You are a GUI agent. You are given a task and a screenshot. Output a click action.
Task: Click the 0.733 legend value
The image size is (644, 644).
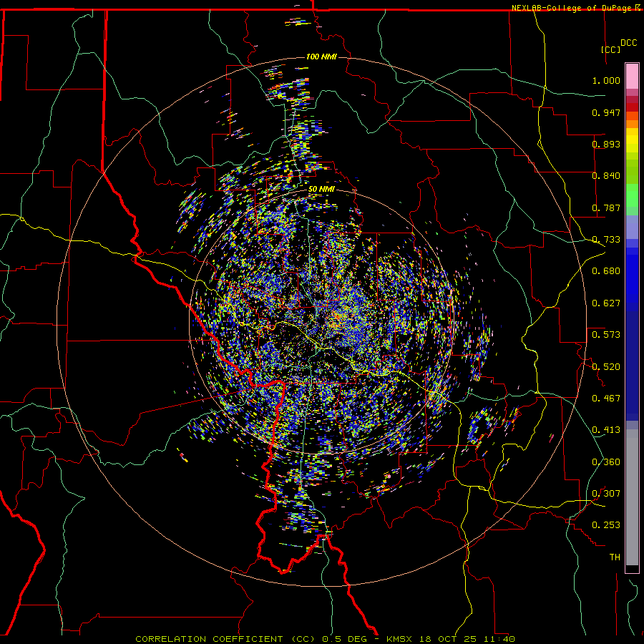click(x=606, y=240)
